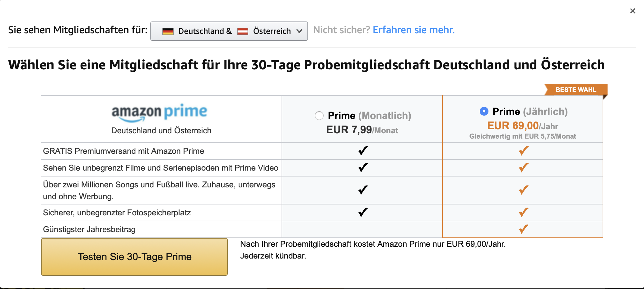Click the Austrian flag icon

(x=244, y=31)
